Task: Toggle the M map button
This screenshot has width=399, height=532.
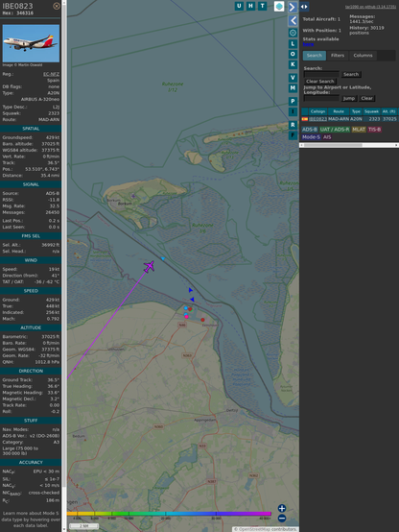Action: [293, 88]
